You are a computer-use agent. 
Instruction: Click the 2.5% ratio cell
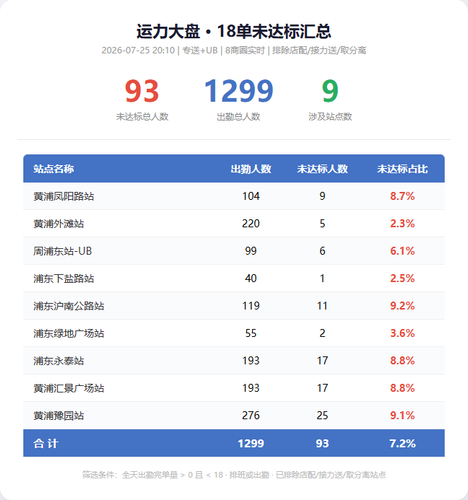[x=402, y=278]
